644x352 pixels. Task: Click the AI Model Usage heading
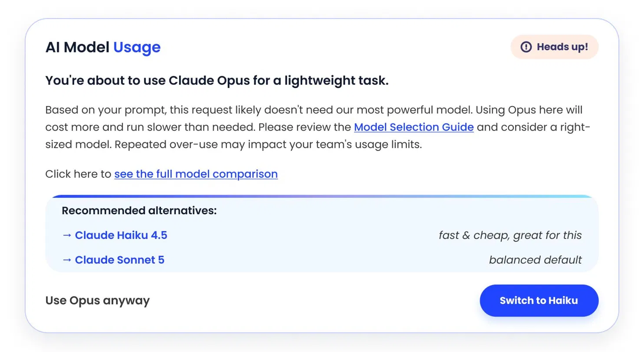(x=103, y=47)
